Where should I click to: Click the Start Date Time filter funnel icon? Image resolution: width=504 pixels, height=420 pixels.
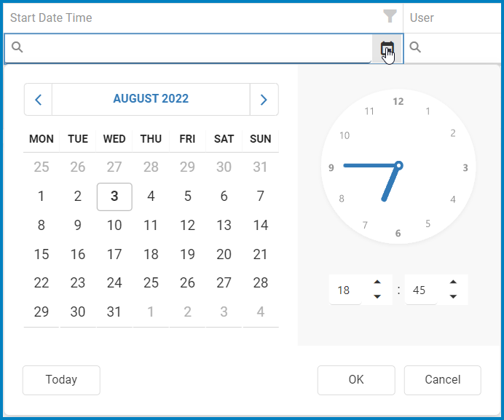[390, 17]
